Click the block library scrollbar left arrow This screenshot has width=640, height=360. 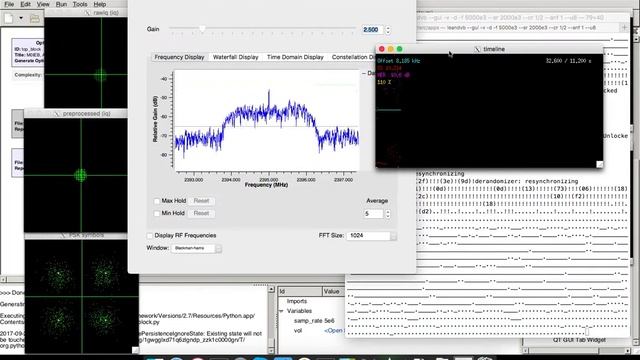[x=526, y=351]
